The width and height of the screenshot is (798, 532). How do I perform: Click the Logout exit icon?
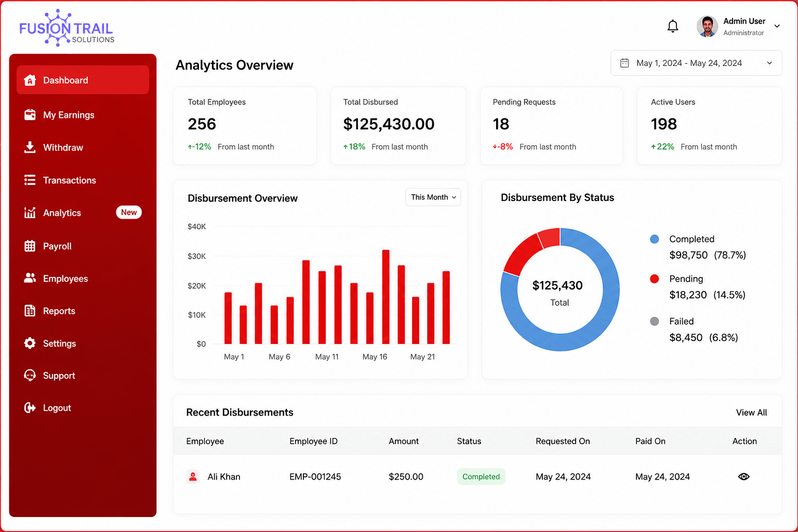[x=30, y=408]
